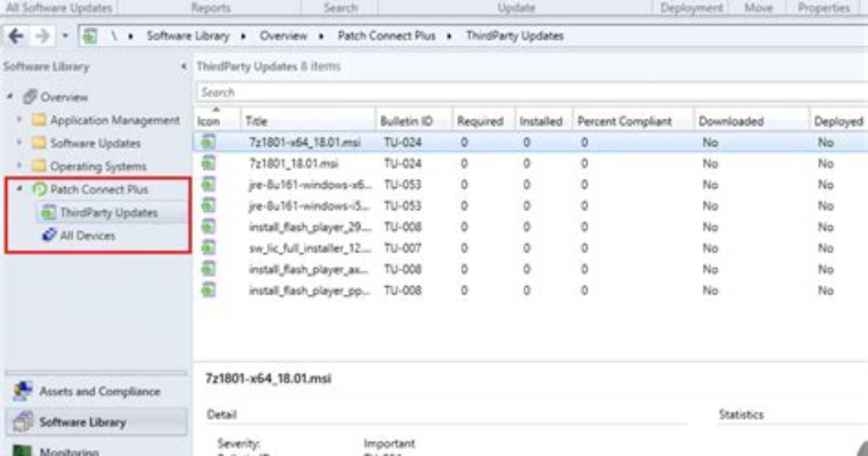The image size is (868, 456).
Task: Click ThirdParty Updates node icon
Action: tap(48, 212)
